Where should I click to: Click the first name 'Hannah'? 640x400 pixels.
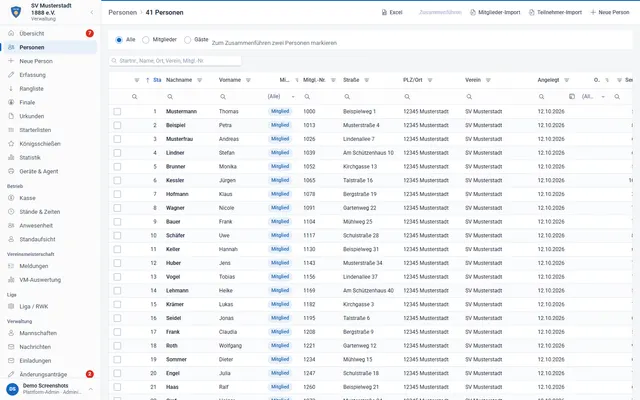(228, 249)
